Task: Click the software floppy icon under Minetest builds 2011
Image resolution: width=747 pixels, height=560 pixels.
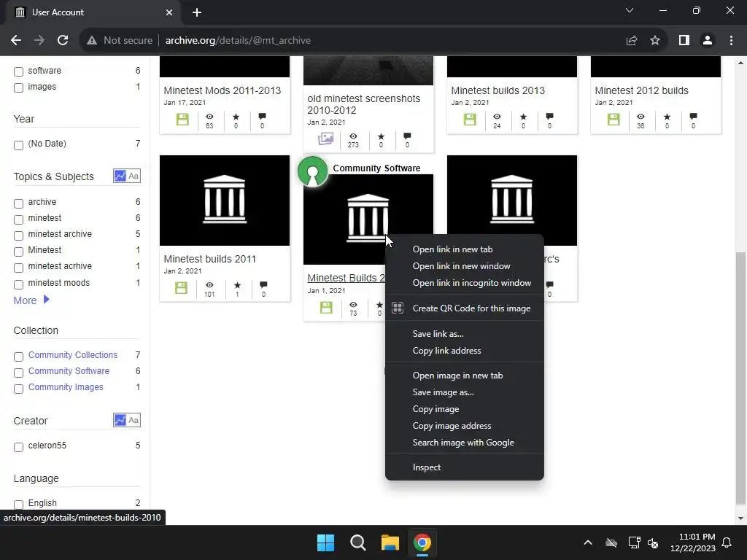Action: (181, 287)
